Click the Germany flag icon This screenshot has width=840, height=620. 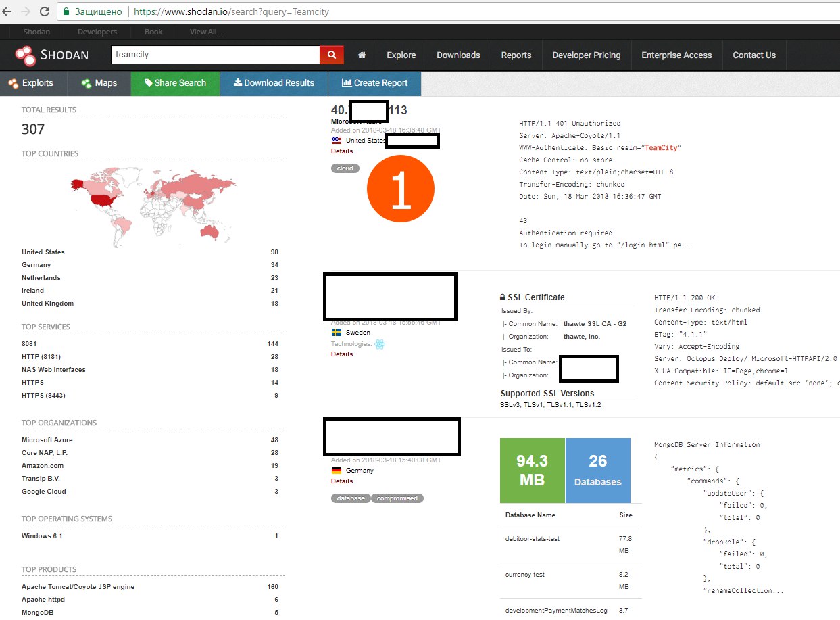click(x=337, y=470)
